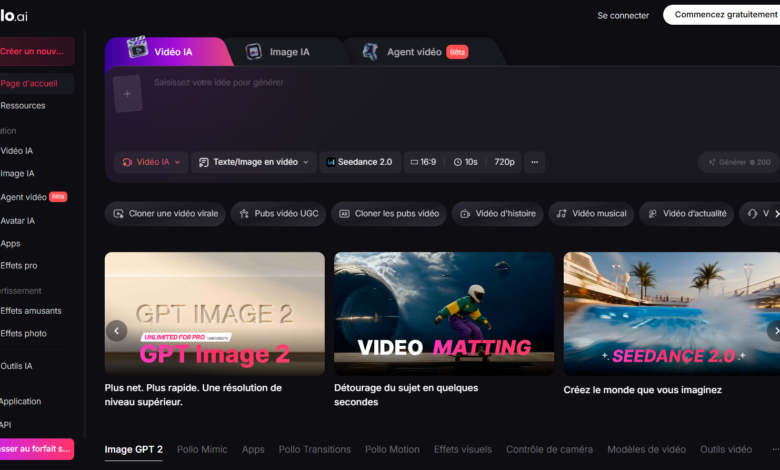
Task: Open the Texte/Image en vidéo dropdown
Action: coord(254,162)
